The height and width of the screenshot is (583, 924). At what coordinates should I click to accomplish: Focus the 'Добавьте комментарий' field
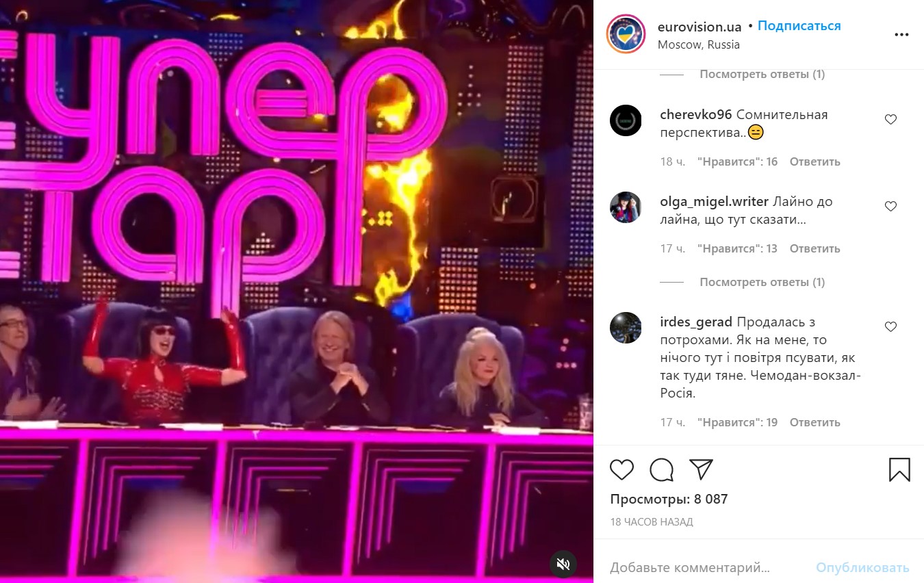[x=705, y=567]
